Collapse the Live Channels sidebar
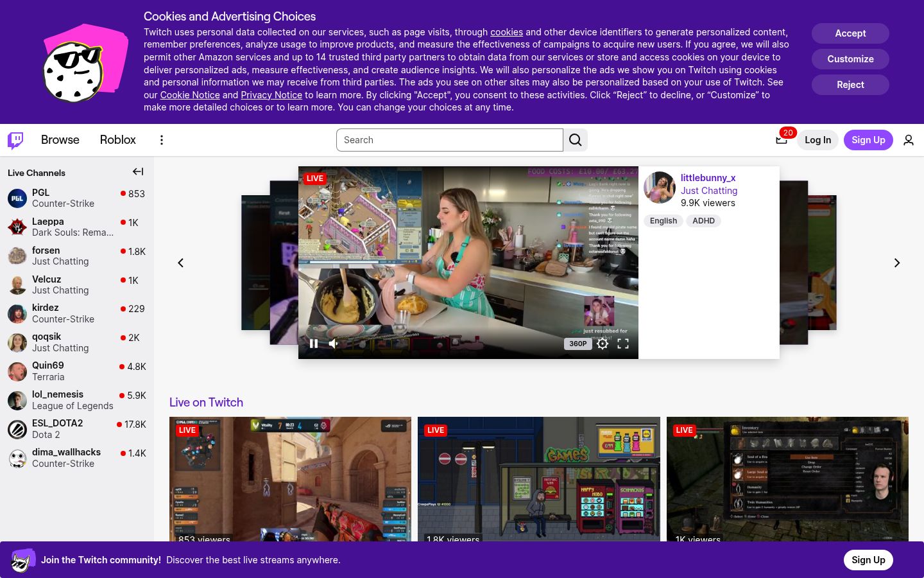 point(138,171)
